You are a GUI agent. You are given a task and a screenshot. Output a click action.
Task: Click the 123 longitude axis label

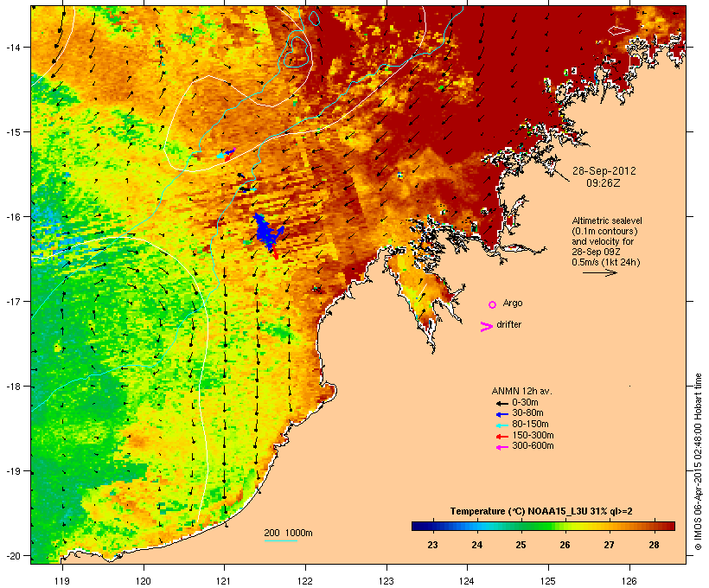(x=386, y=581)
